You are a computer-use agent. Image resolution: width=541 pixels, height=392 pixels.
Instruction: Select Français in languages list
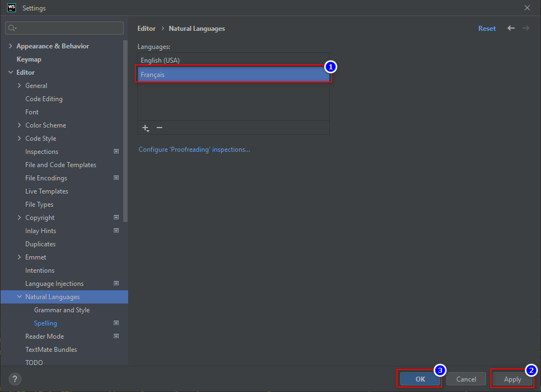pos(234,75)
